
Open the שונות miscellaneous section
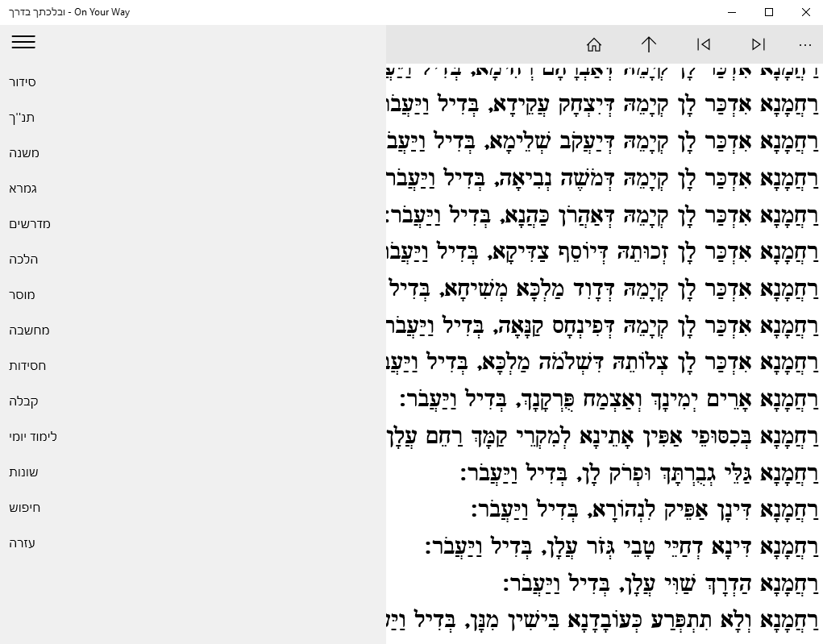coord(23,472)
